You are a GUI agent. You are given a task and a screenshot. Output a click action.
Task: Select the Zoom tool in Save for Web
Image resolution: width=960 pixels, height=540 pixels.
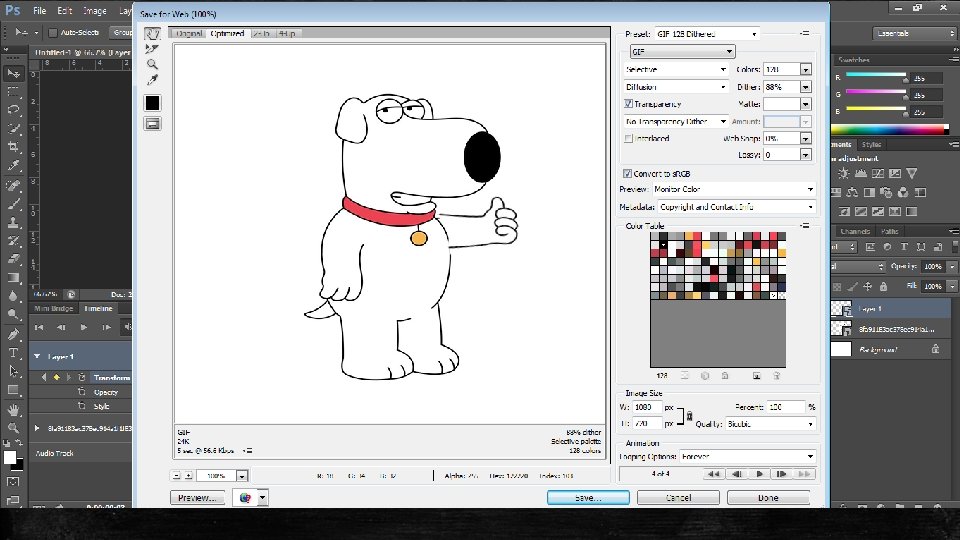pyautogui.click(x=152, y=64)
